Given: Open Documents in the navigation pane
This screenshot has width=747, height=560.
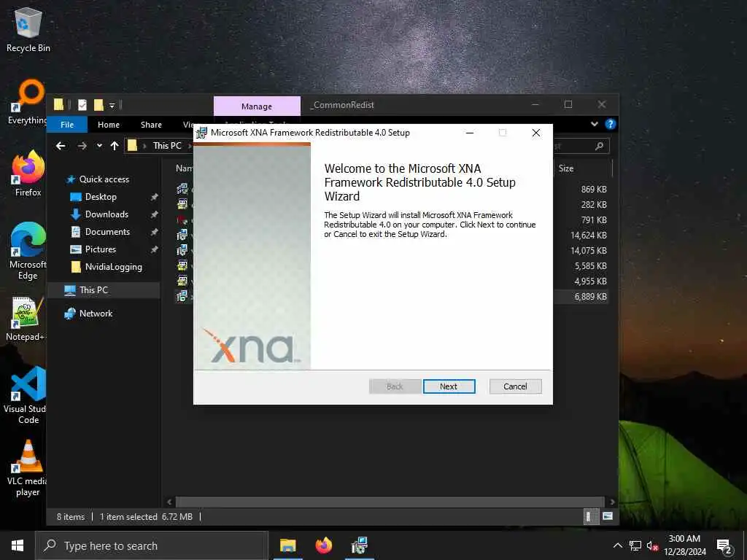Looking at the screenshot, I should tap(107, 232).
